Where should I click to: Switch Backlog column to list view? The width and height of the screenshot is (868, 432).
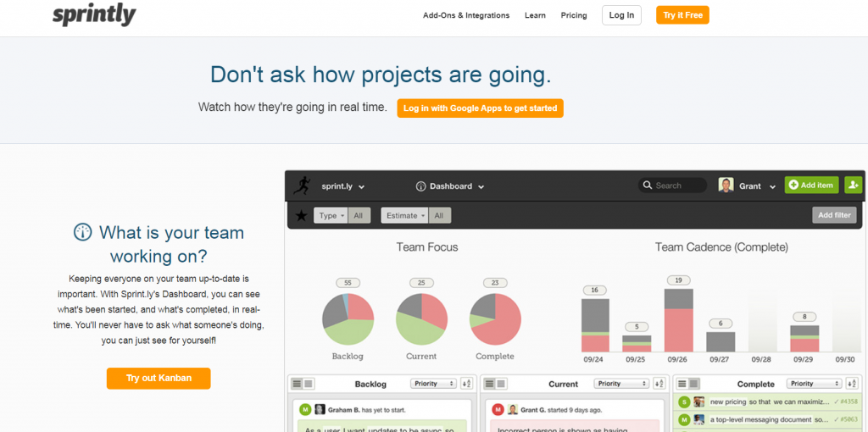pyautogui.click(x=297, y=384)
